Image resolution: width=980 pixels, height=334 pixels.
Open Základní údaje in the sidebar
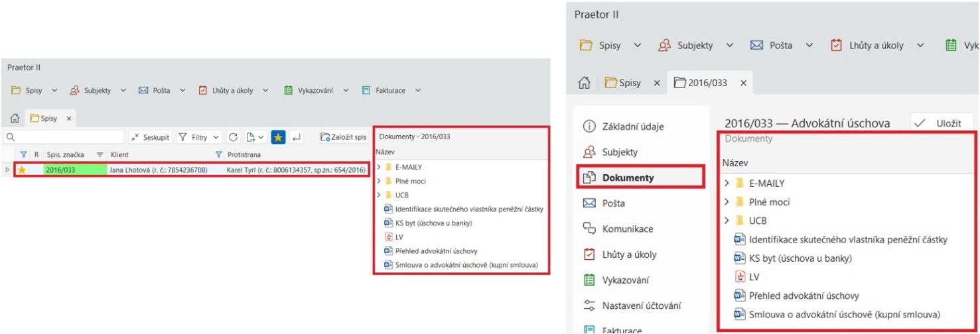click(x=623, y=127)
